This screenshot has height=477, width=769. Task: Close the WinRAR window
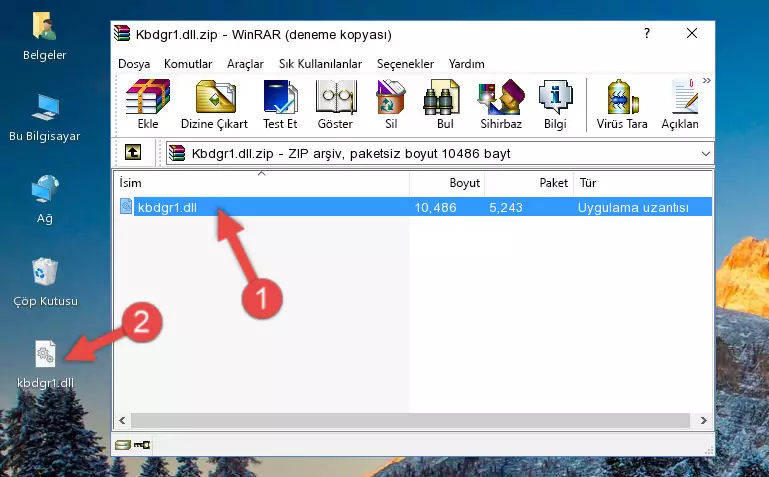tap(692, 33)
